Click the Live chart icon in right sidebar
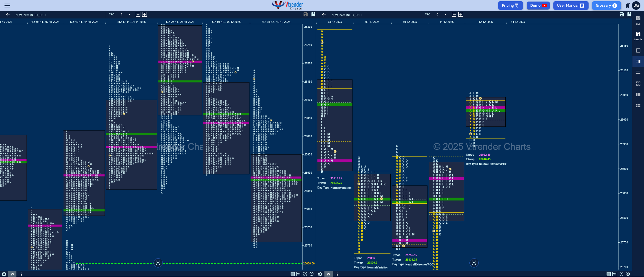The image size is (644, 277). 638,20
